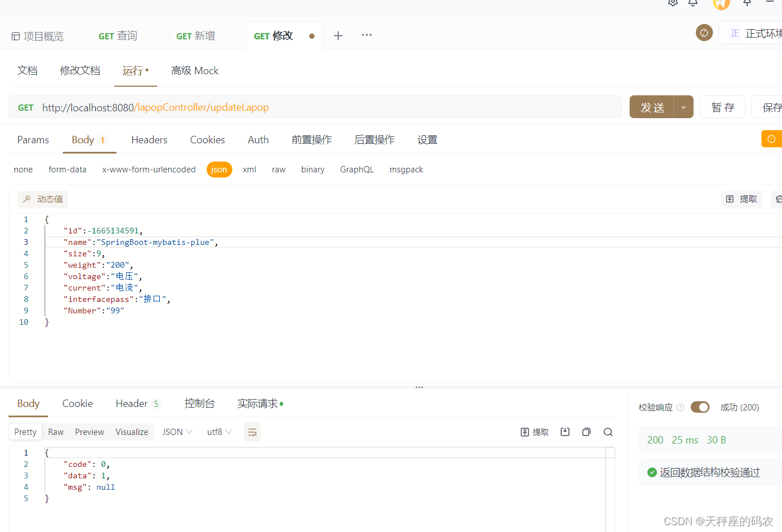Click the 项目概览 grid icon

(x=16, y=37)
